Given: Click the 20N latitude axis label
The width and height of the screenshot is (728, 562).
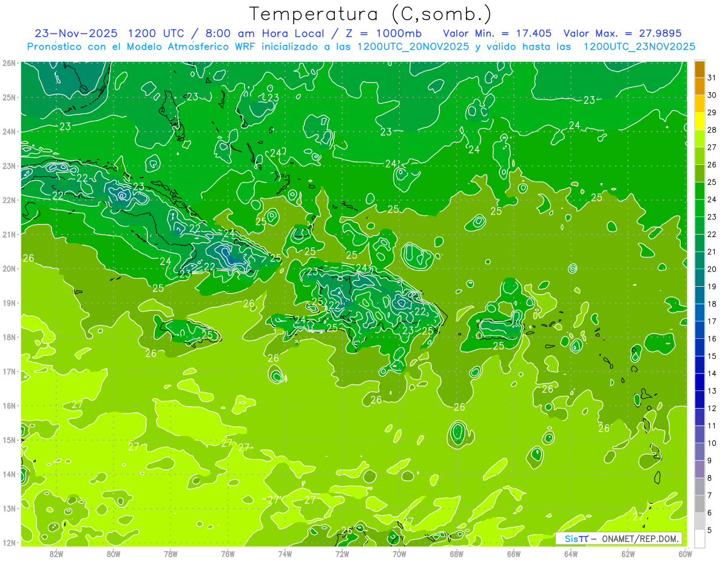Looking at the screenshot, I should point(9,269).
